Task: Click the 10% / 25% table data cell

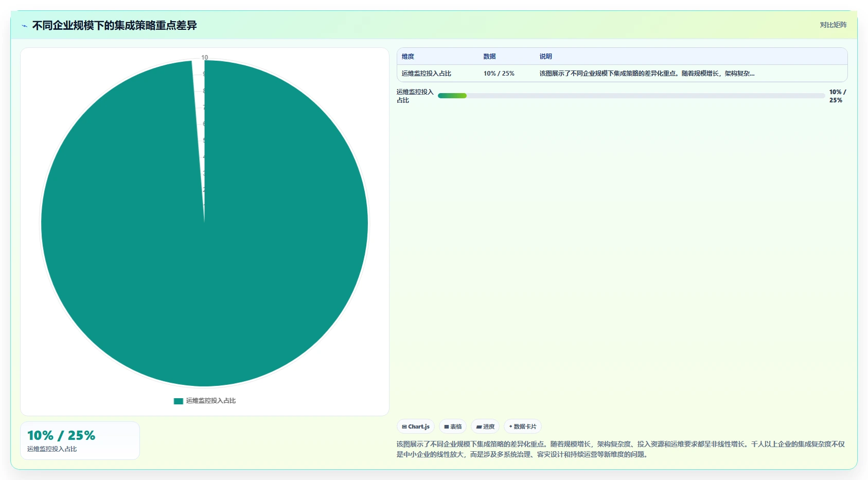Action: (x=499, y=74)
